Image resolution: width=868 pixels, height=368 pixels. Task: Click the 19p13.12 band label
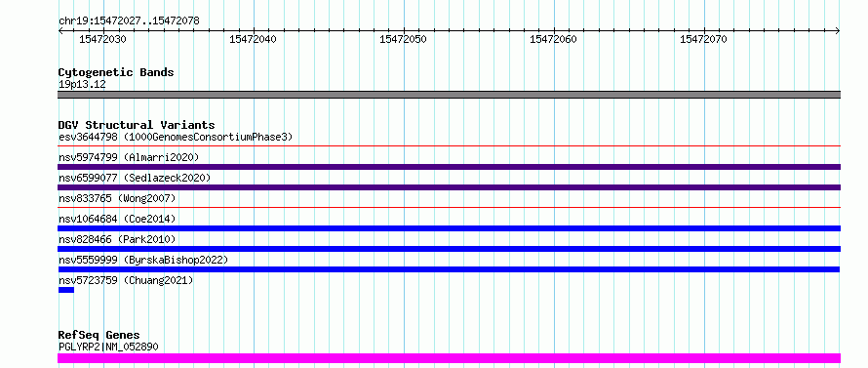[82, 85]
